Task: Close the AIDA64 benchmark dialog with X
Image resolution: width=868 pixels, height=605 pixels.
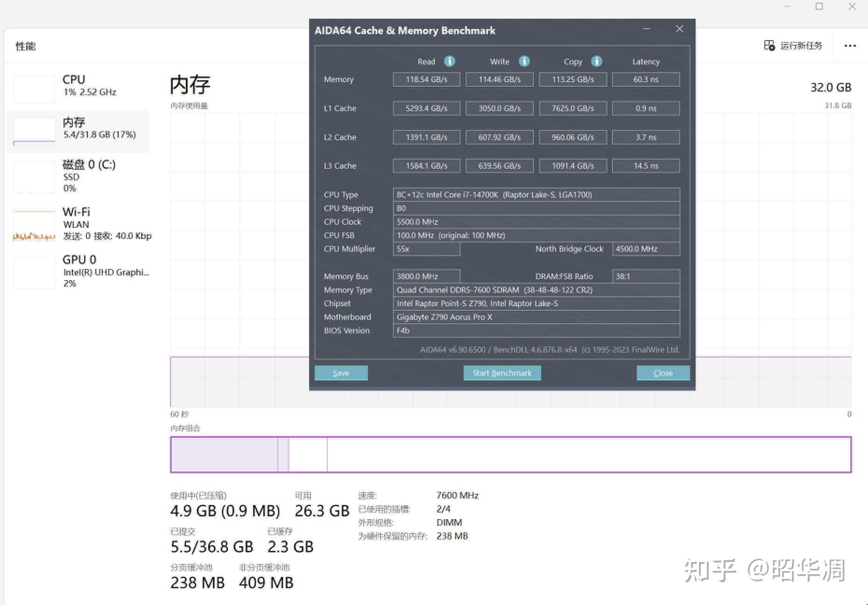Action: [x=679, y=29]
